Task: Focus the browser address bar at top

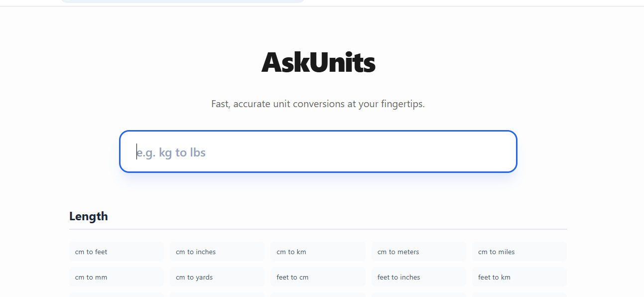Action: tap(182, 1)
